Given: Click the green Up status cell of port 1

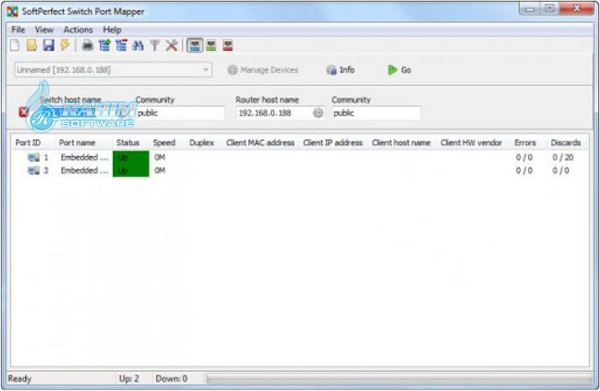Looking at the screenshot, I should click(x=131, y=157).
